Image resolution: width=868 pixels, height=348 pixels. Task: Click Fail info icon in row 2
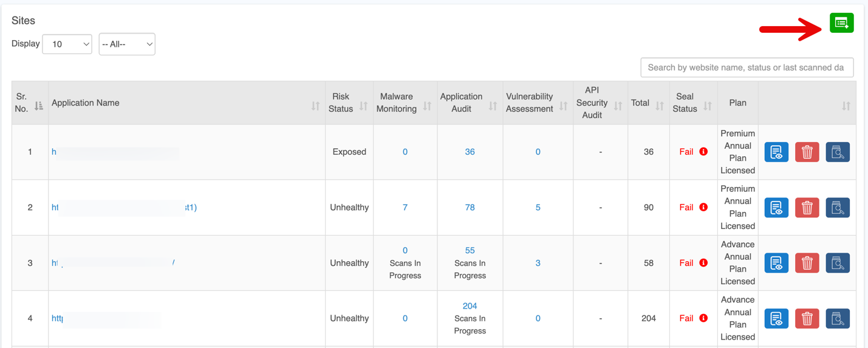(x=703, y=207)
